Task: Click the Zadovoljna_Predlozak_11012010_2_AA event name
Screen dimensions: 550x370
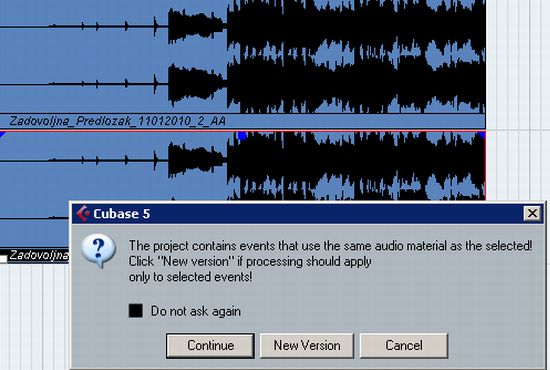Action: pos(118,121)
